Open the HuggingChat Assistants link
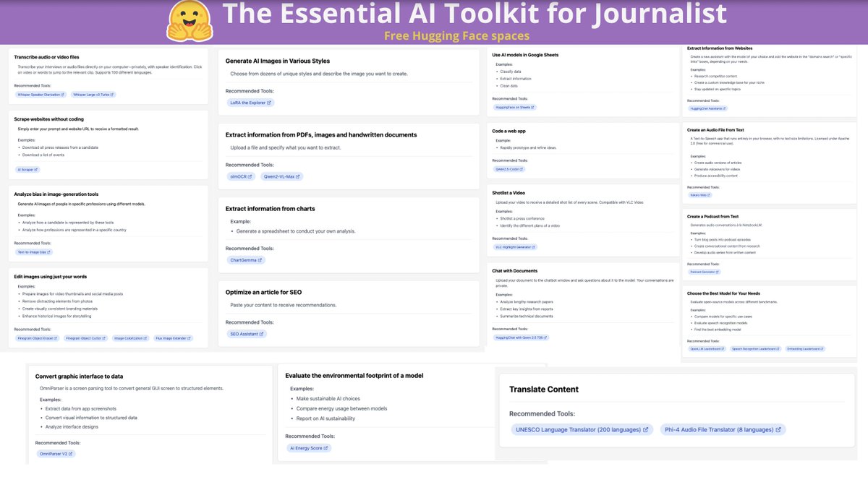The image size is (868, 482). click(x=710, y=108)
